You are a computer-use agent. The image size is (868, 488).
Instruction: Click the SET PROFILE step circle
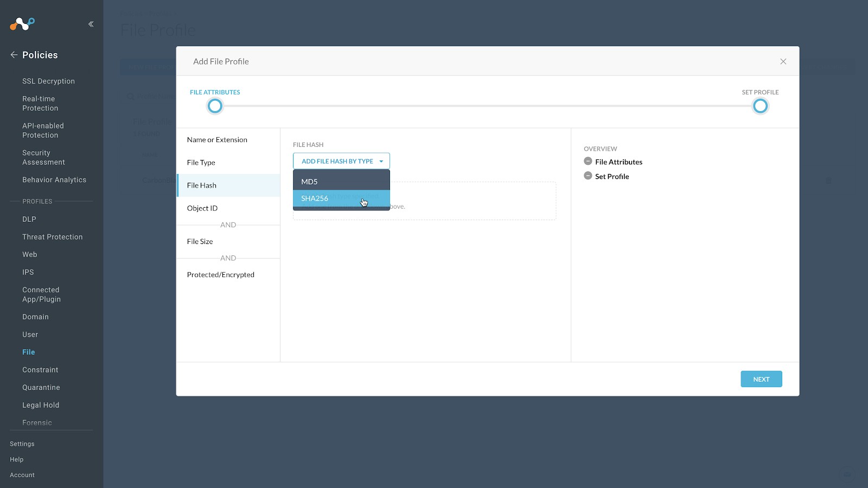[x=760, y=106]
